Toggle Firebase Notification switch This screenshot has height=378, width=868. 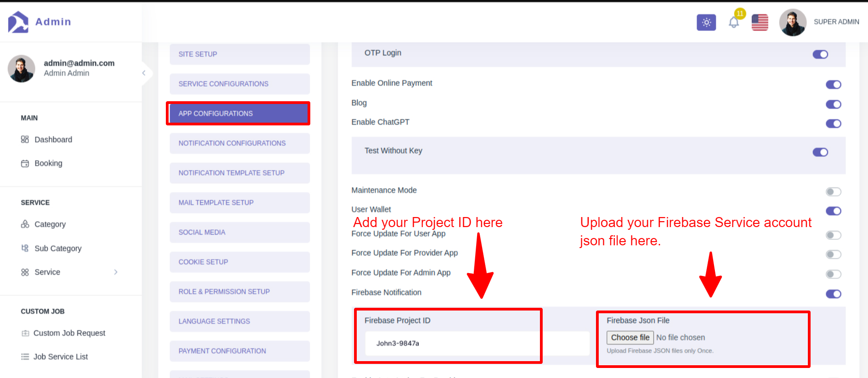(x=833, y=294)
